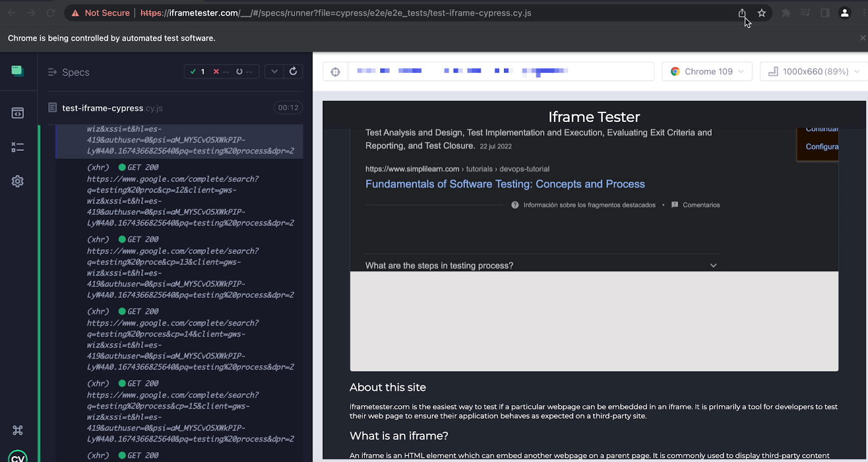
Task: Click the help icon beside Información
Action: (515, 205)
